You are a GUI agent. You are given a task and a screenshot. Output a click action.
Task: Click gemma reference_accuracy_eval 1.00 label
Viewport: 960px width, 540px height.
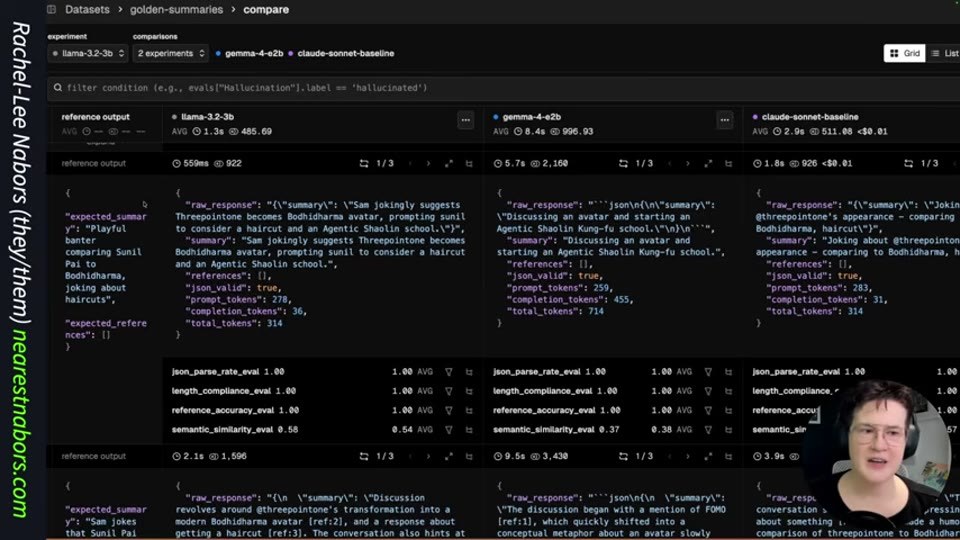pos(557,410)
